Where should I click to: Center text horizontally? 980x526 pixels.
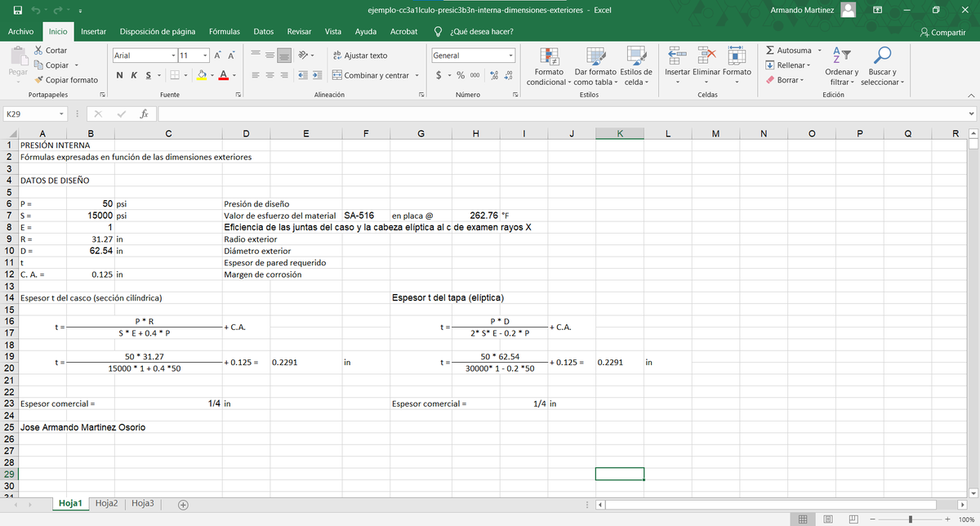click(269, 75)
